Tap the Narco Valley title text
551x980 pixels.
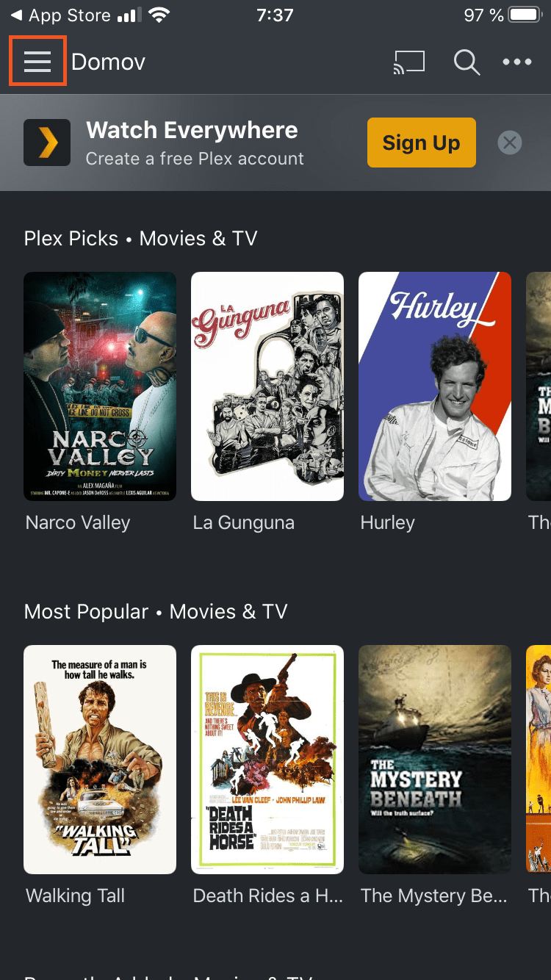[78, 523]
